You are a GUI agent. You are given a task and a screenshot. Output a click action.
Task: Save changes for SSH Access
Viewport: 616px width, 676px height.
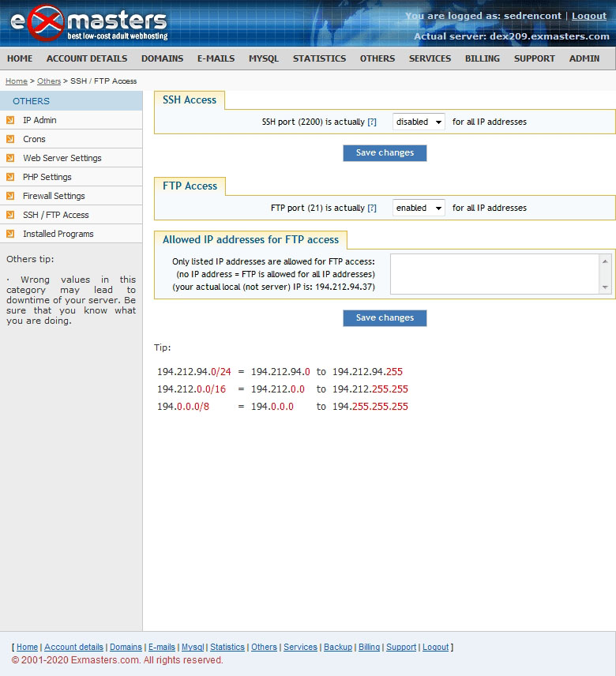pyautogui.click(x=385, y=152)
